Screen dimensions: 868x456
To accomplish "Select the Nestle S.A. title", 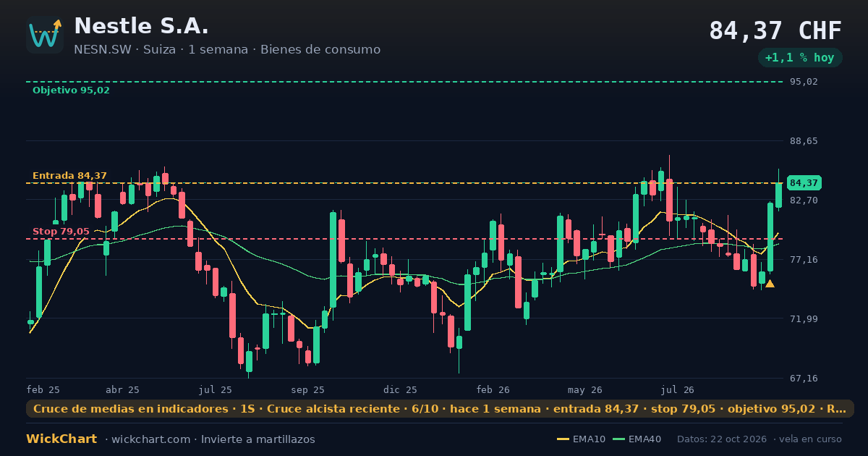I will tap(141, 26).
